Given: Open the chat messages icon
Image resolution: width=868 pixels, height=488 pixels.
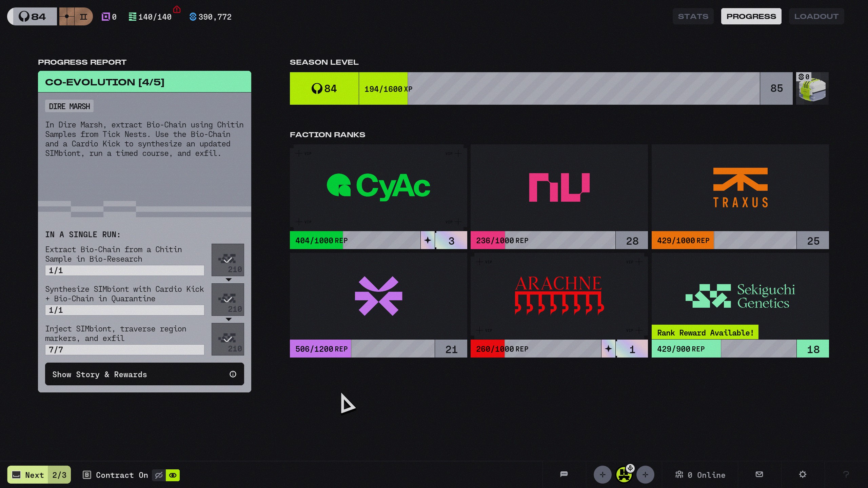Looking at the screenshot, I should click(564, 474).
